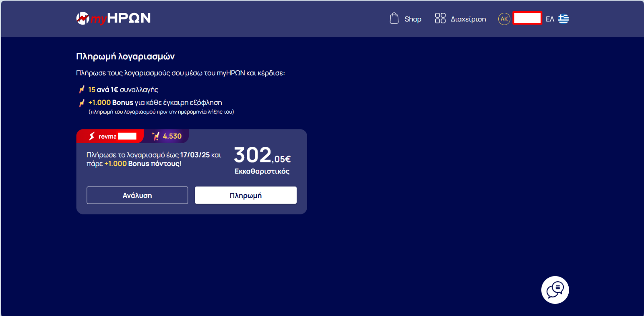Click the Διαχείριση grid icon
This screenshot has width=644, height=316.
tap(440, 18)
